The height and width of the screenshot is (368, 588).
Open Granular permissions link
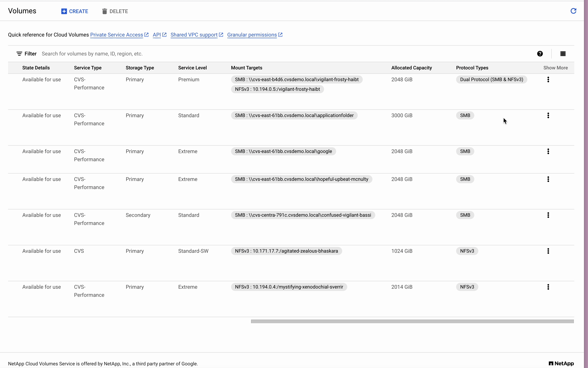click(x=252, y=35)
